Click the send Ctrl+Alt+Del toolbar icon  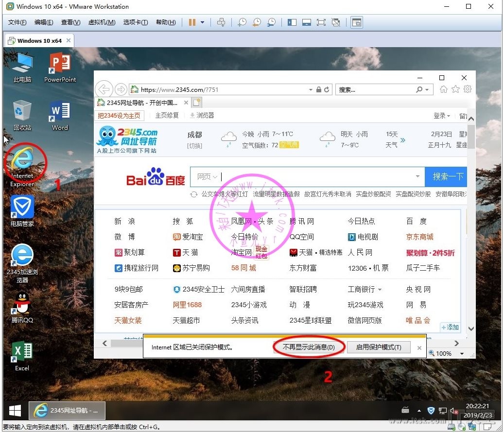[221, 22]
